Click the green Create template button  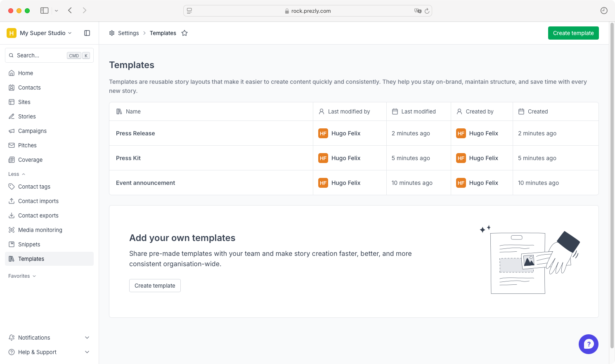point(573,33)
